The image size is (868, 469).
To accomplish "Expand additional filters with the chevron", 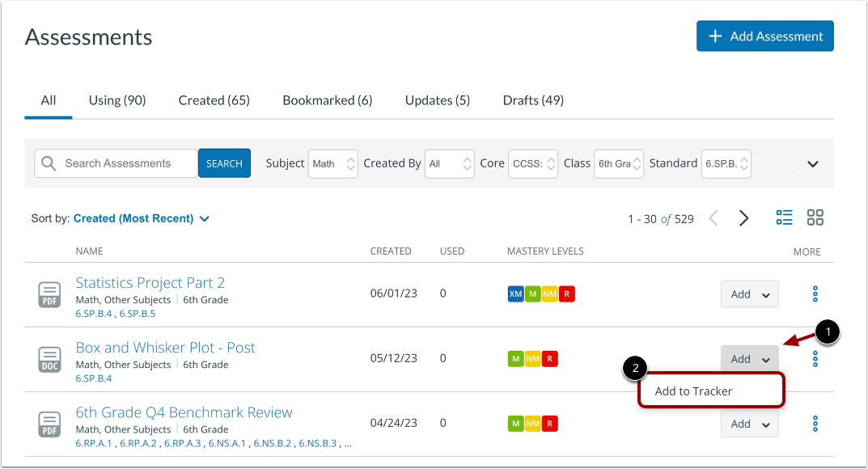I will (x=813, y=163).
